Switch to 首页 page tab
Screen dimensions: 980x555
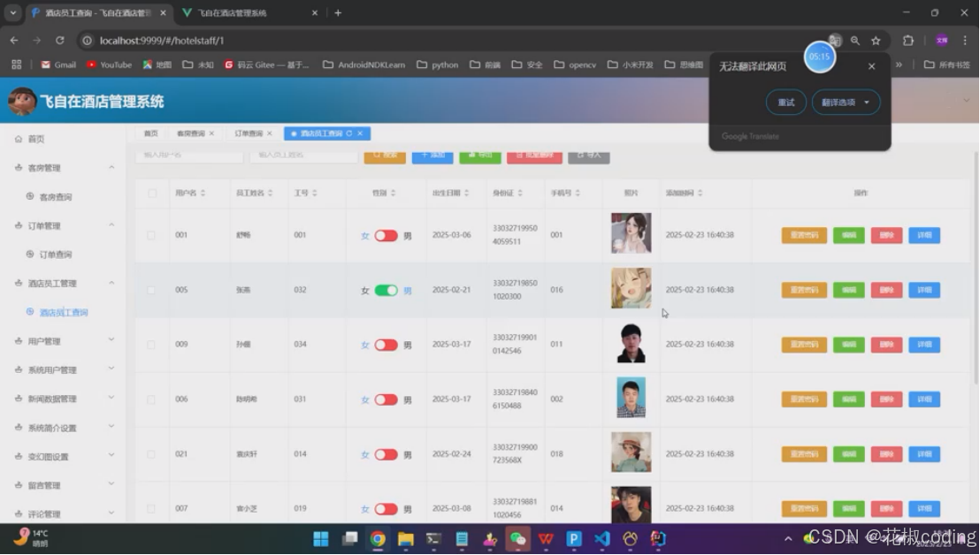pos(150,133)
